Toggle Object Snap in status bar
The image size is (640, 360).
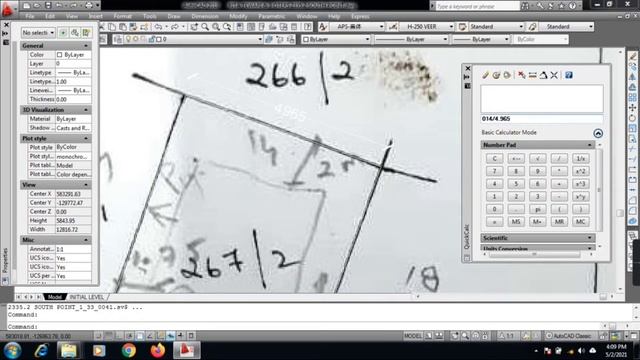tap(140, 336)
